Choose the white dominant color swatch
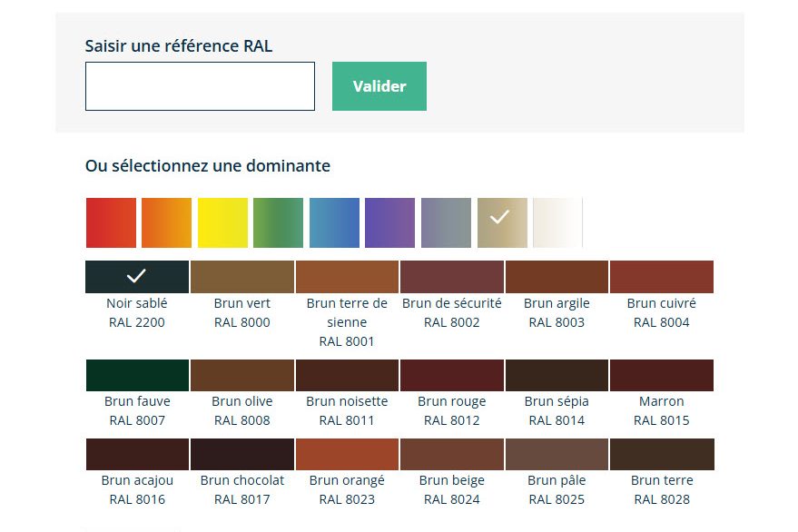798x532 pixels. click(557, 222)
